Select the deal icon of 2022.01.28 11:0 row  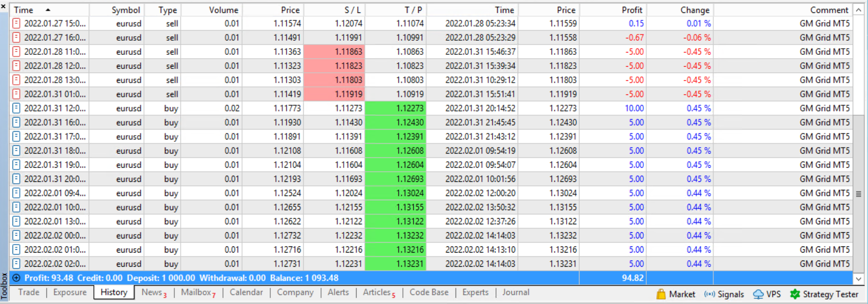16,52
